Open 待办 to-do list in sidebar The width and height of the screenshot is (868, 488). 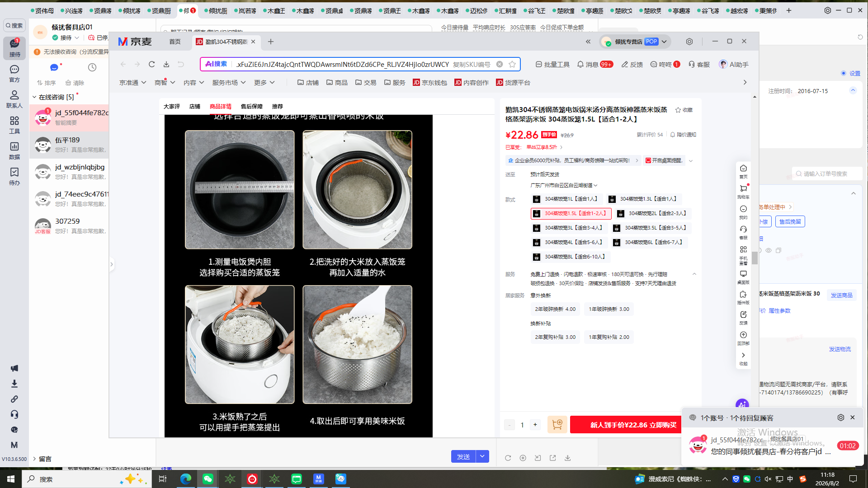point(14,176)
